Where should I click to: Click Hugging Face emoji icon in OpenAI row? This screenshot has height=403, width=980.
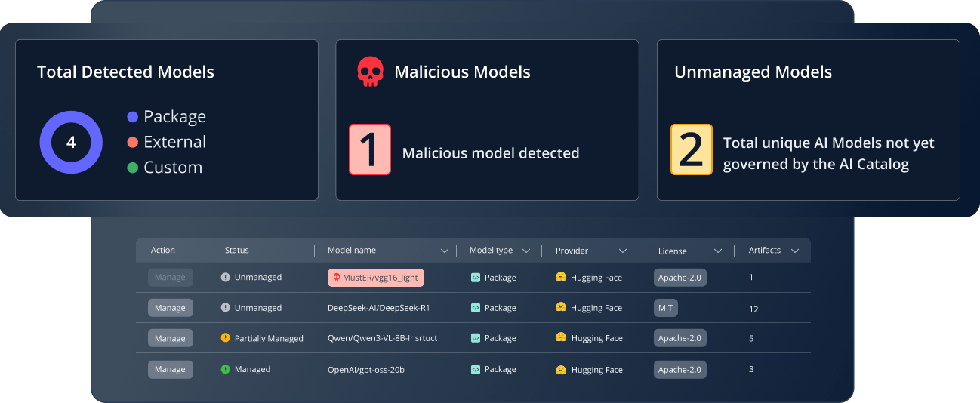point(561,369)
